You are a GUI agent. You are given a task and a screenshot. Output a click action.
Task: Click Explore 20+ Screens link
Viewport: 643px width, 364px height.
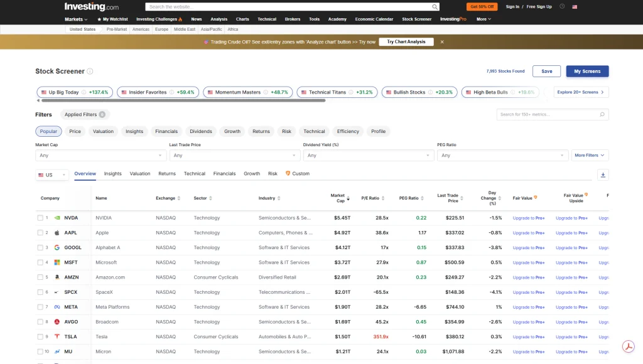[581, 92]
